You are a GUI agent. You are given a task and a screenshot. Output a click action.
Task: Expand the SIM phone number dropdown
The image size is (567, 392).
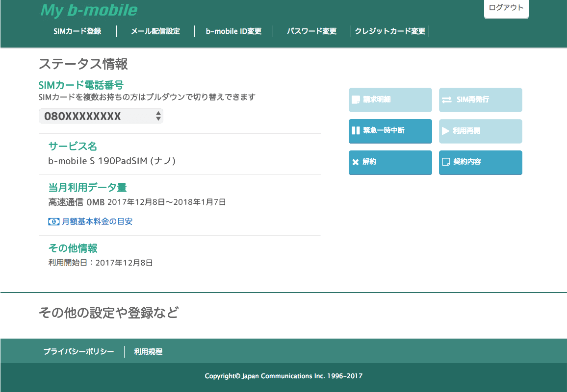point(101,116)
